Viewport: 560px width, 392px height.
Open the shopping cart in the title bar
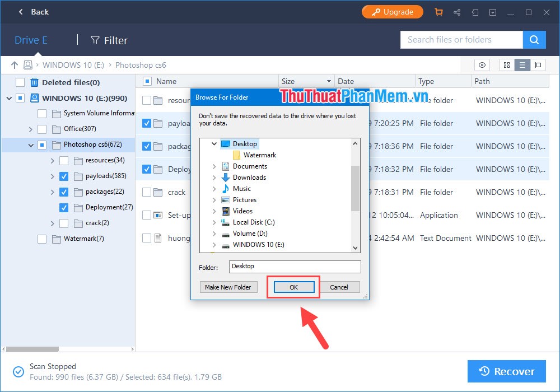(x=439, y=12)
